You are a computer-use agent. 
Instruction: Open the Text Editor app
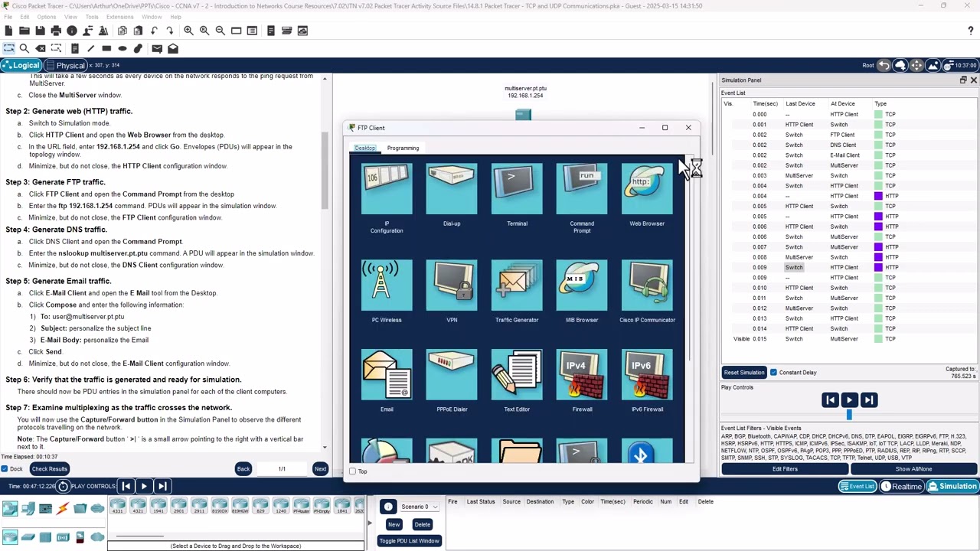(517, 375)
